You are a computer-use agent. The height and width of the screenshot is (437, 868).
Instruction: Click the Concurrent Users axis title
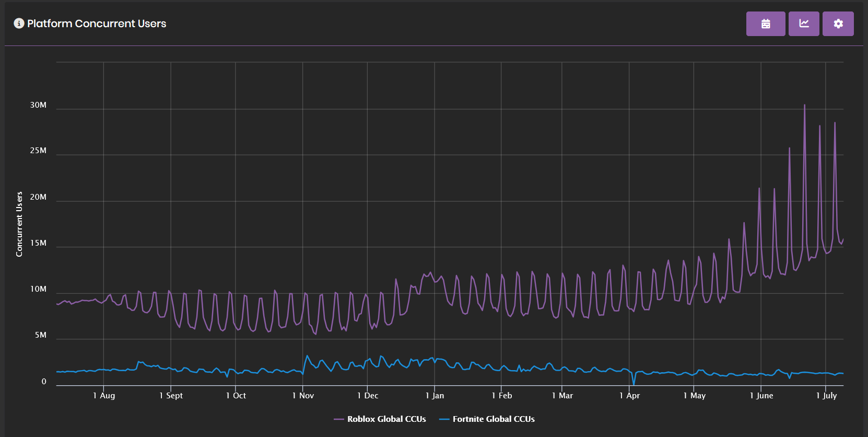[x=19, y=224]
